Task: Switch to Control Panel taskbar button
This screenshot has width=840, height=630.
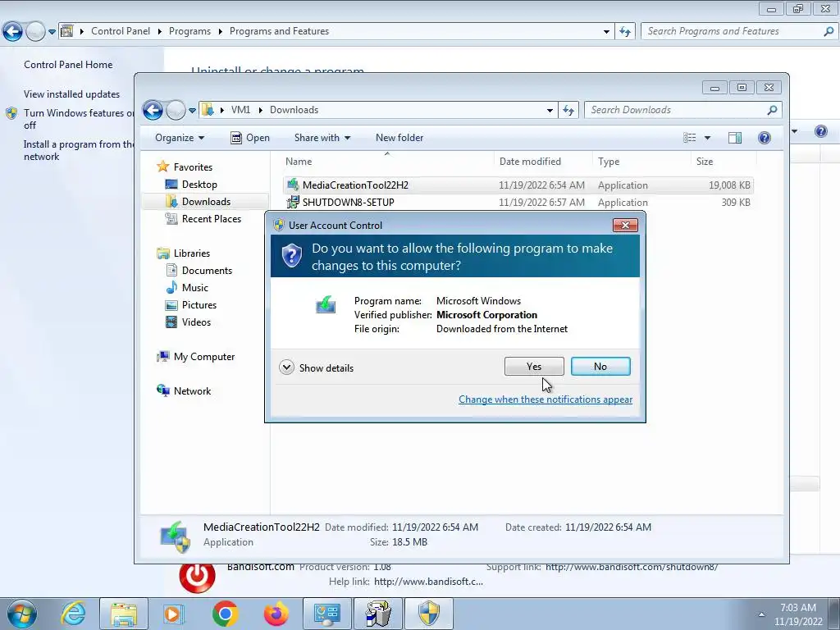Action: point(328,614)
